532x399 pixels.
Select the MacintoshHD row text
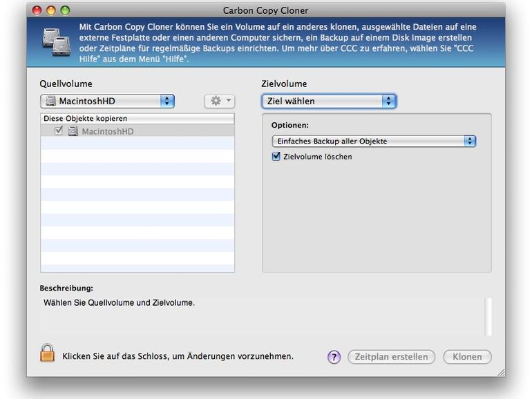pos(108,131)
